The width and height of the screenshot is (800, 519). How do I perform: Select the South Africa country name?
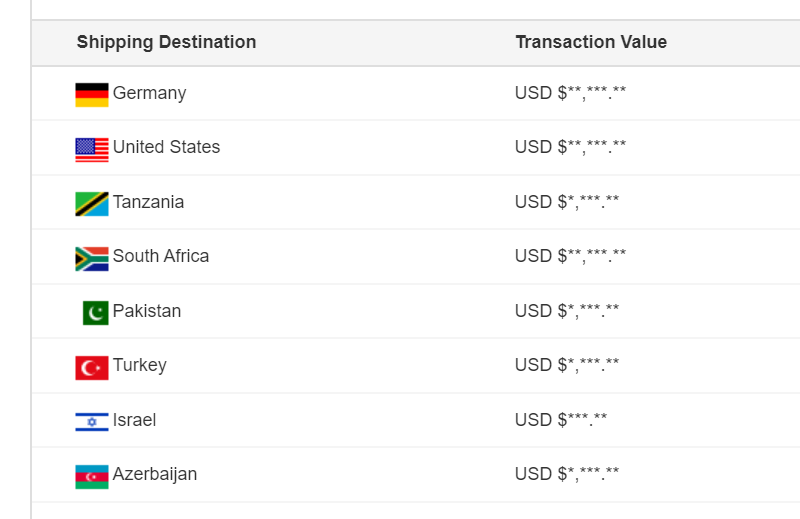click(x=161, y=256)
